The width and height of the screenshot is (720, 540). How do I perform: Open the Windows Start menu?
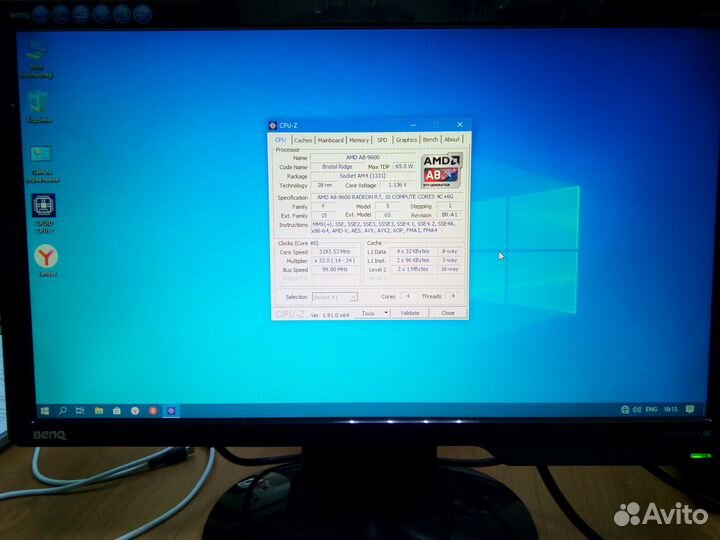(x=45, y=411)
